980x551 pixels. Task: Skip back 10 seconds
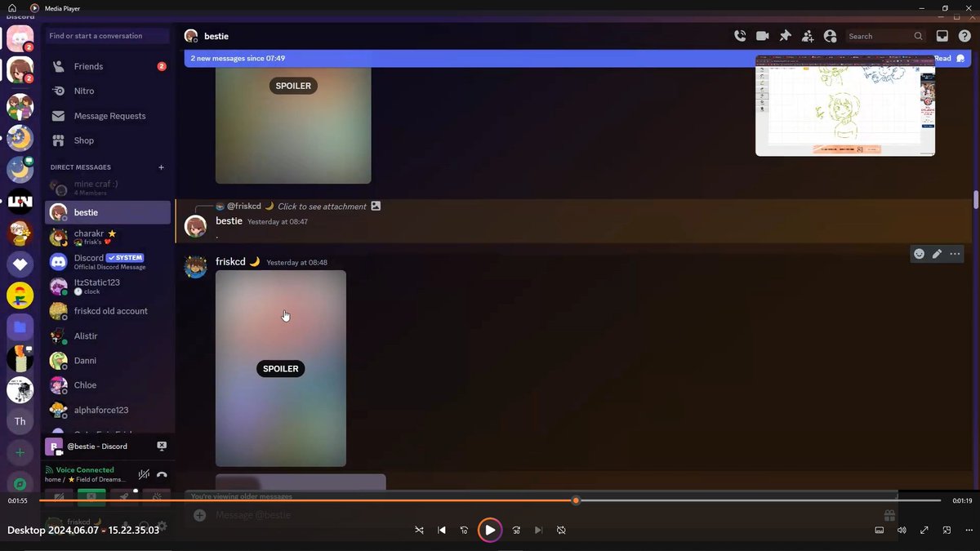(x=464, y=530)
